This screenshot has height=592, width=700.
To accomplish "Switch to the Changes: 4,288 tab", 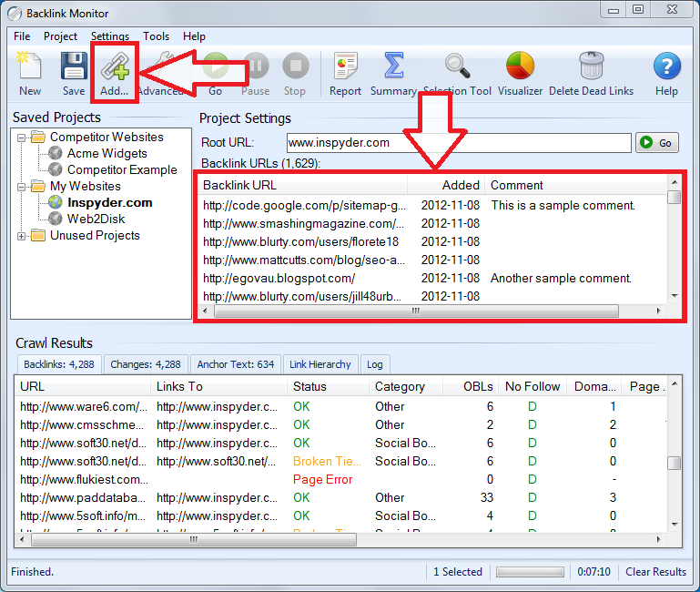I will 146,364.
